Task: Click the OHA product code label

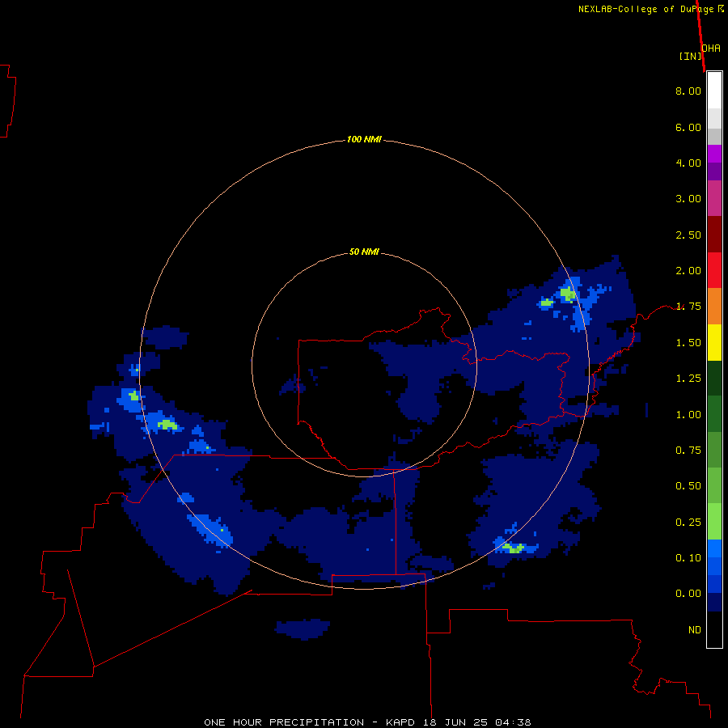Action: 712,48
